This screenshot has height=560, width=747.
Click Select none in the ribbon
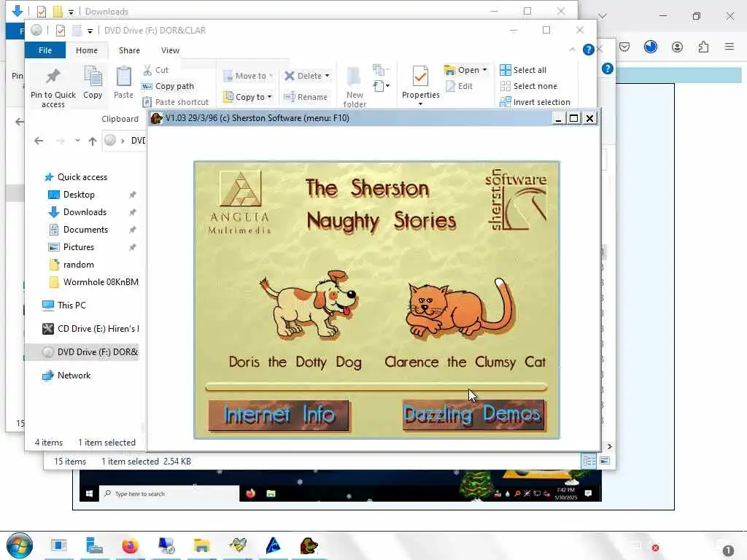coord(528,86)
